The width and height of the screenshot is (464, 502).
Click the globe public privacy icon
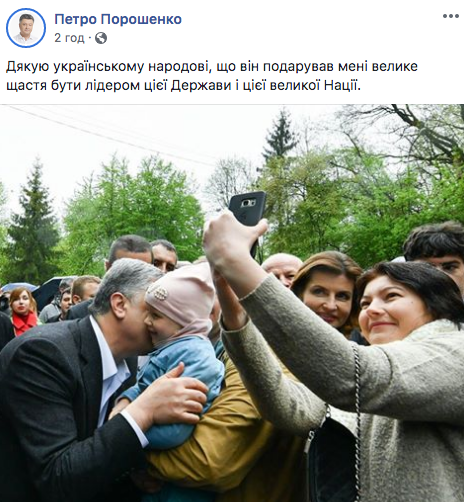tap(101, 38)
